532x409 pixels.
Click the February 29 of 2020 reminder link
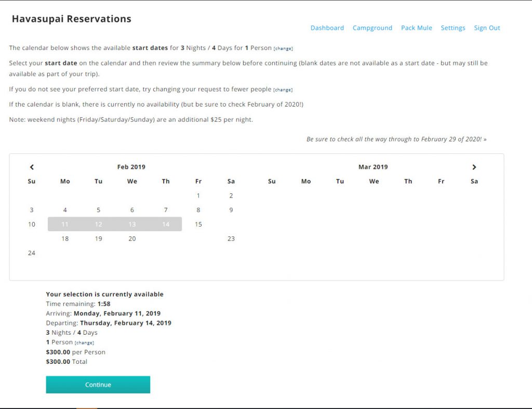(396, 139)
